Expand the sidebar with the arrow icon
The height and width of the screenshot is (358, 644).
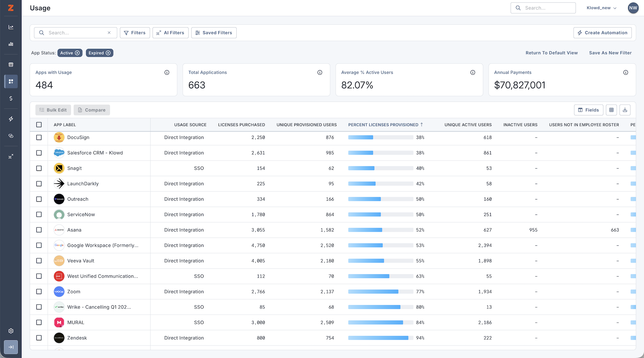(11, 347)
